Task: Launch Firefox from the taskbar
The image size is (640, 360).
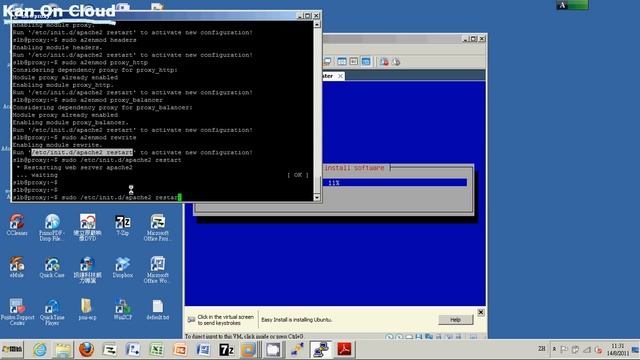Action: click(x=86, y=350)
